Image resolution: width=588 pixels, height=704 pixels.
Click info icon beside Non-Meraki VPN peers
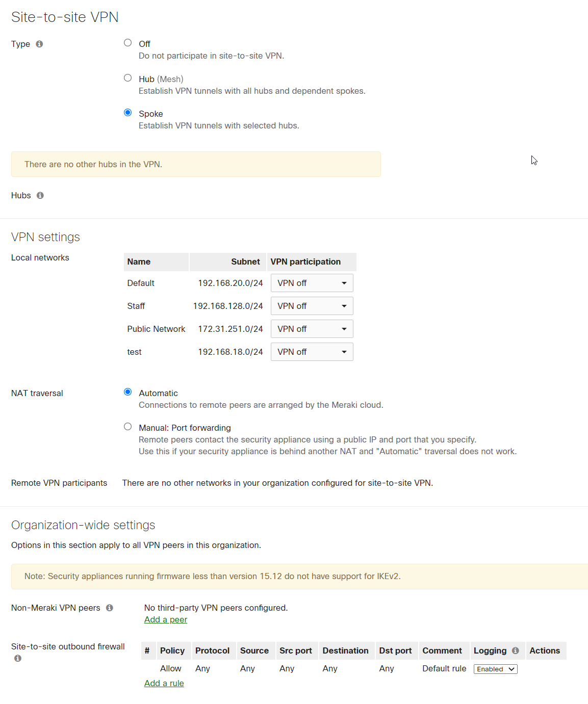110,608
